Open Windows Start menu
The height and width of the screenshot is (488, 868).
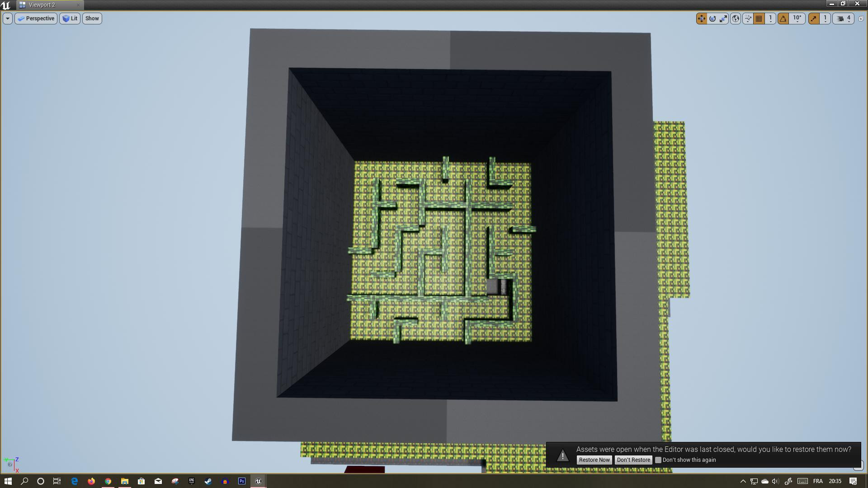[x=8, y=481]
